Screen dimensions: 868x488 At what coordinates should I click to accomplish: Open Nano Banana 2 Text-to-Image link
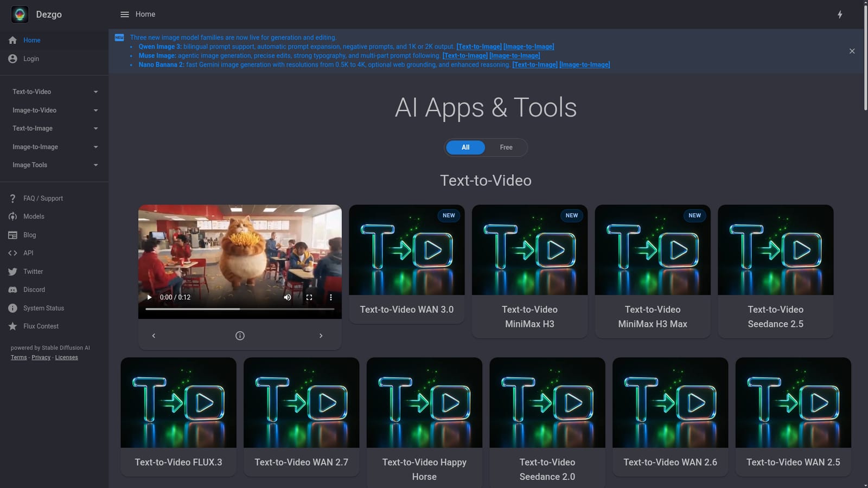535,65
